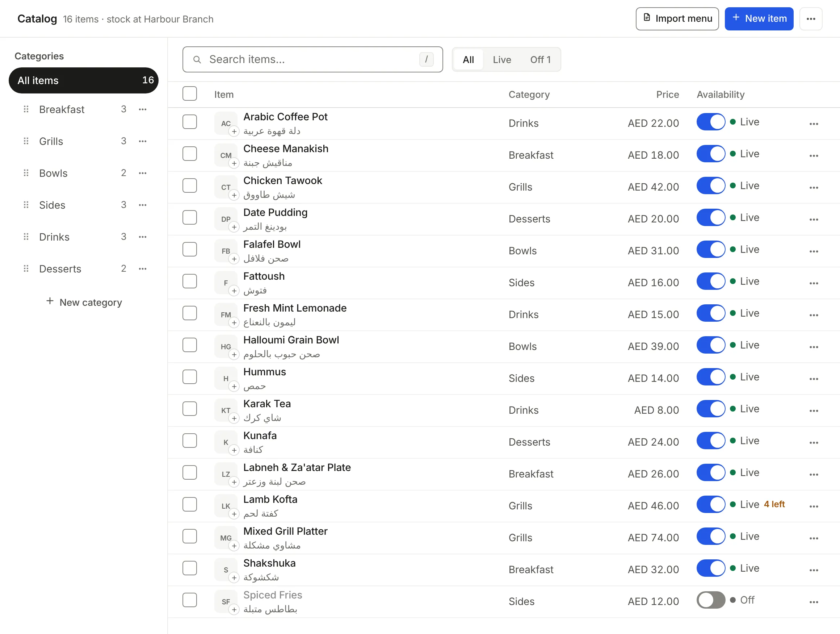Select the Cheese Manakish row checkbox
Image resolution: width=840 pixels, height=634 pixels.
pyautogui.click(x=189, y=154)
